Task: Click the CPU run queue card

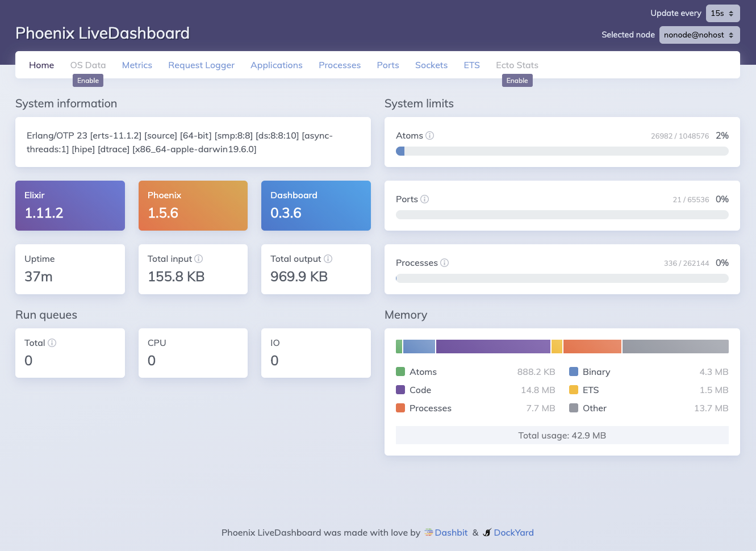Action: 193,353
